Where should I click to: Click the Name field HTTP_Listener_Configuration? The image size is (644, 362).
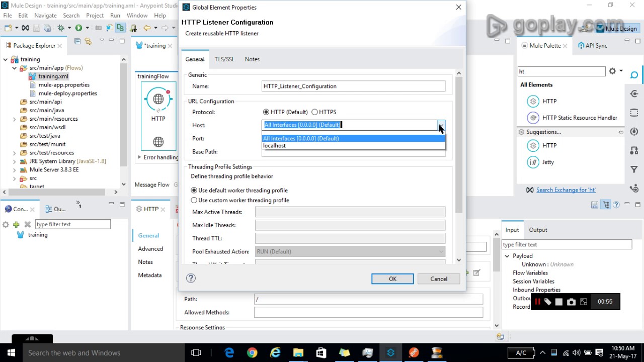[x=353, y=86]
